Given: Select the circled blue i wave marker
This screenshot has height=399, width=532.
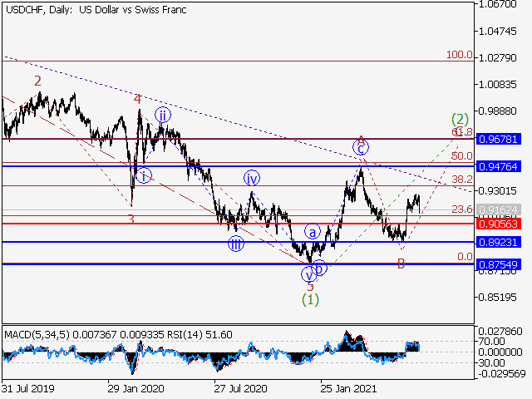Looking at the screenshot, I should pos(144,175).
